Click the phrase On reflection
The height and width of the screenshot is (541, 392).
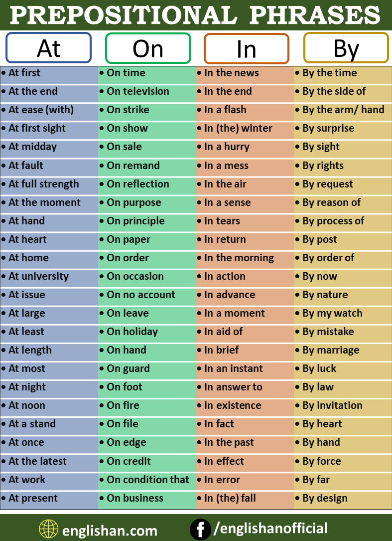click(138, 184)
